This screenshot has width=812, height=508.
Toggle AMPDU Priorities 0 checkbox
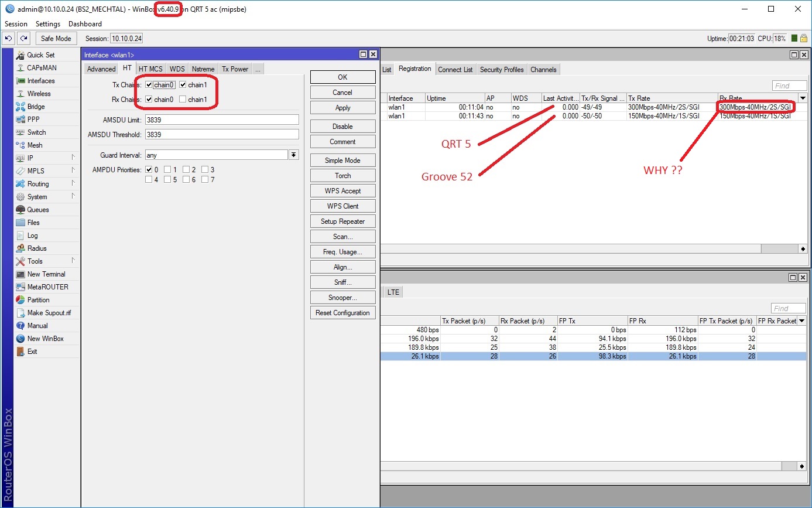tap(149, 170)
